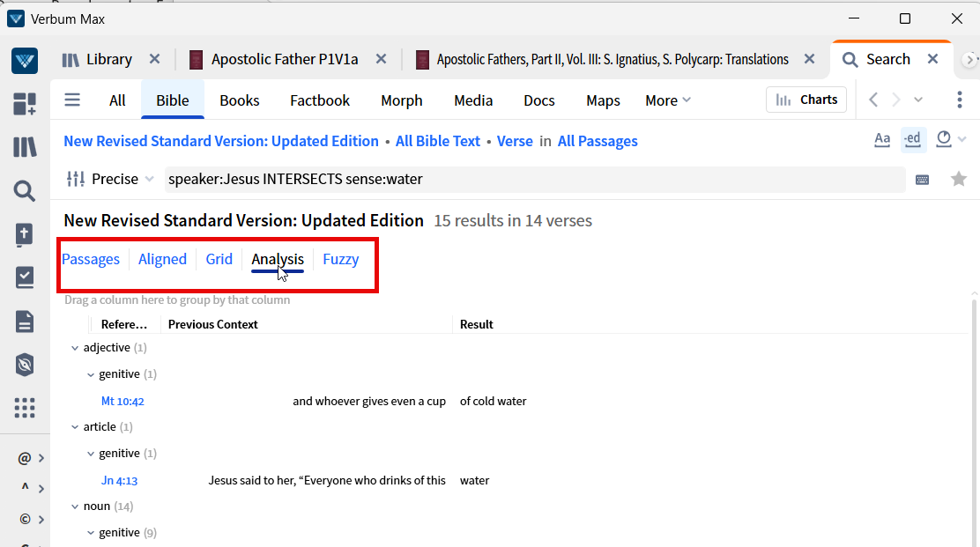Collapse genitive (9) under noun
This screenshot has width=980, height=547.
[x=91, y=533]
